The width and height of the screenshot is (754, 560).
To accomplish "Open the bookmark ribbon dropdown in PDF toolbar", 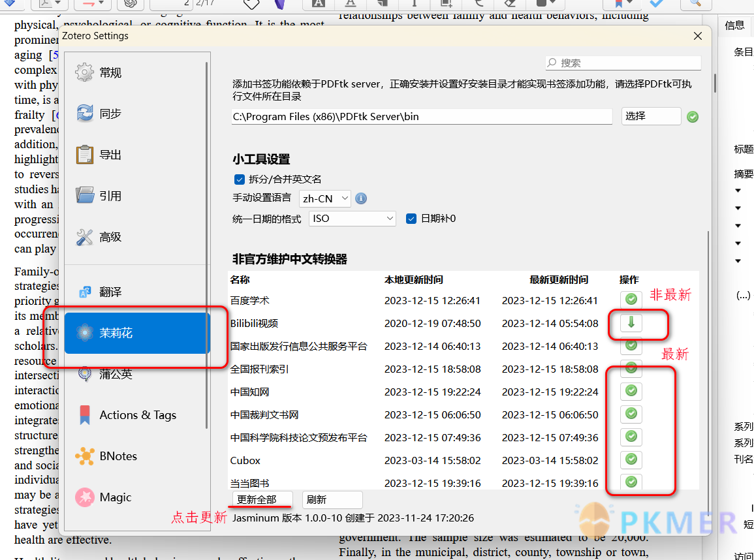I will [622, 4].
